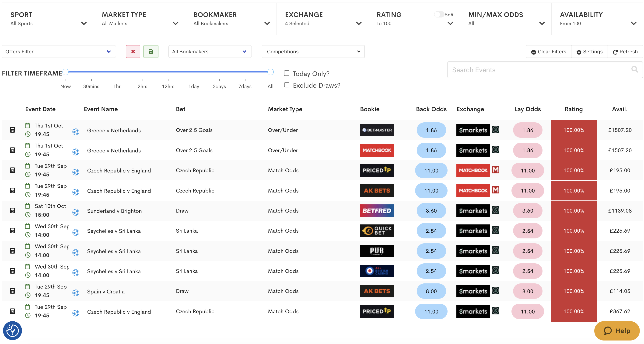Click the timeframe slider's left handle at Now
Image resolution: width=644 pixels, height=344 pixels.
pos(66,72)
